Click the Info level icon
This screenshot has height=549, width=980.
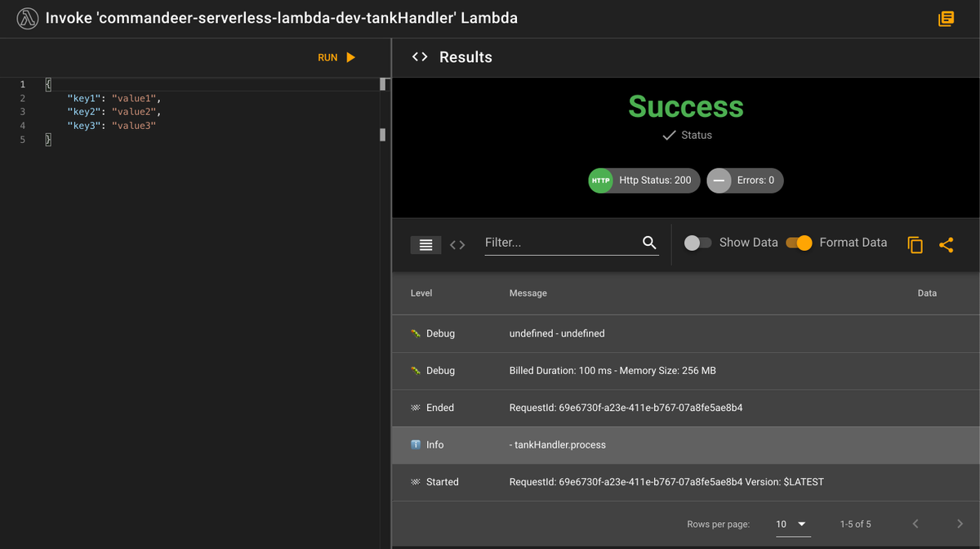[416, 444]
